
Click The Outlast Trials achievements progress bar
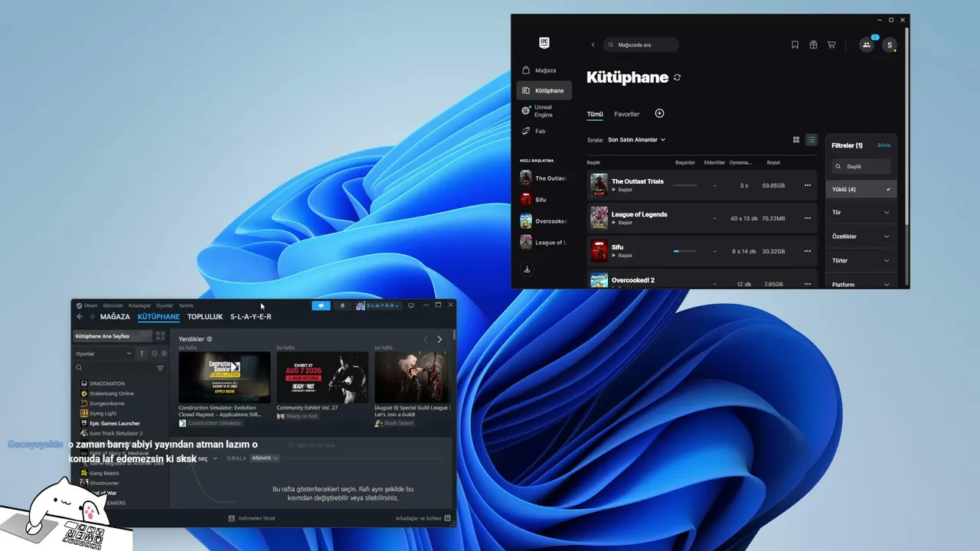(x=685, y=185)
